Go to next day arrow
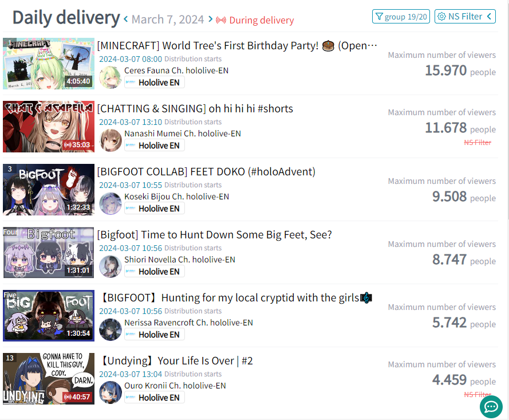Image resolution: width=509 pixels, height=420 pixels. (x=210, y=19)
